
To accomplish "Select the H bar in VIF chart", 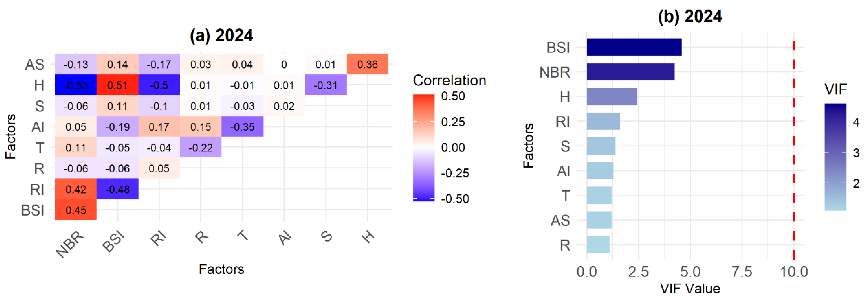I will (612, 97).
